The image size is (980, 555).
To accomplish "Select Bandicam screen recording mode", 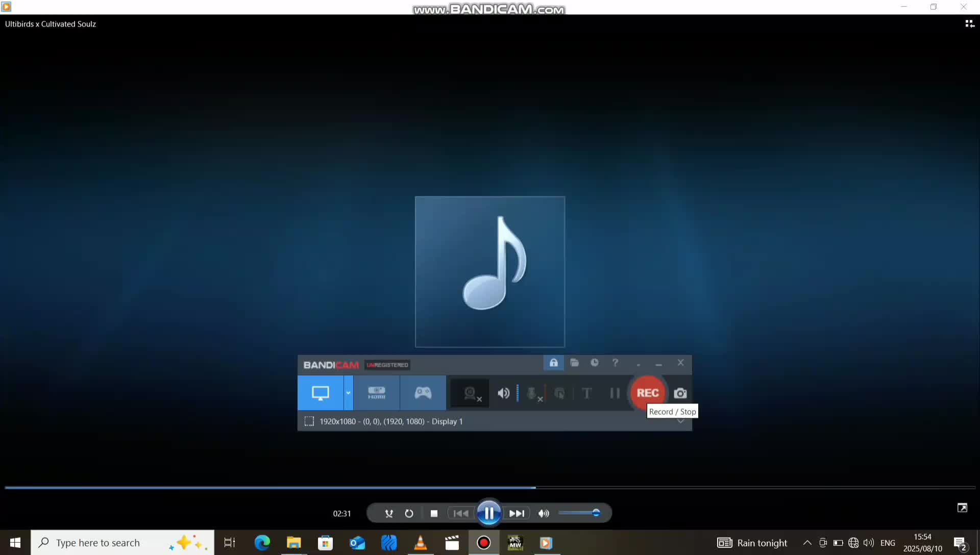I will [320, 393].
